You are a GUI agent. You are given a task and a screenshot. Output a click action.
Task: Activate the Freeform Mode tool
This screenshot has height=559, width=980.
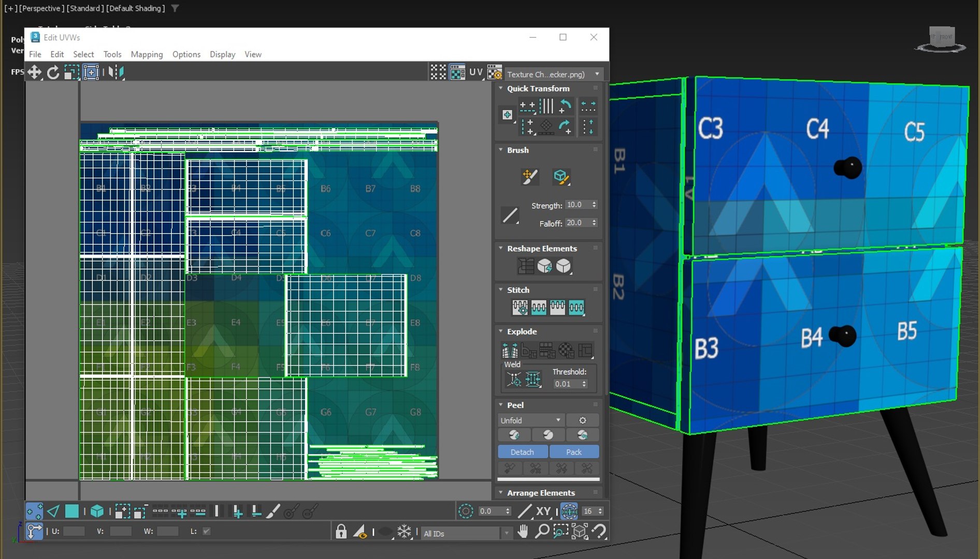point(91,72)
